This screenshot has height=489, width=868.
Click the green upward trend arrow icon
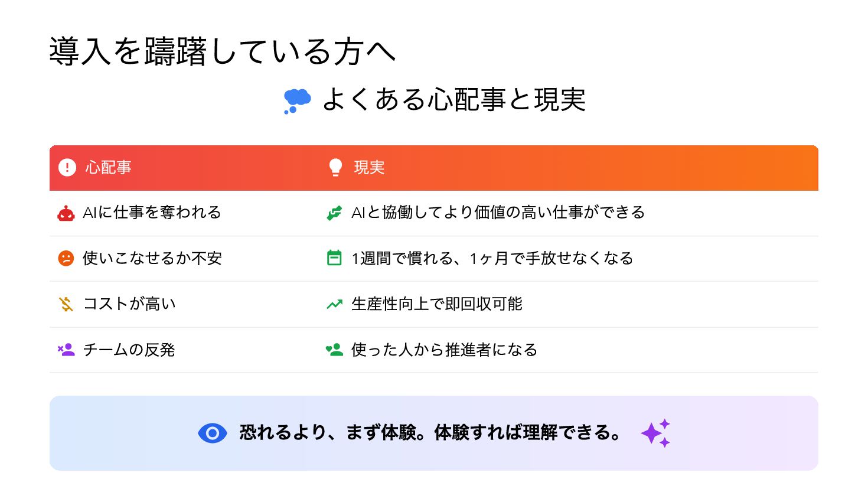pos(334,304)
